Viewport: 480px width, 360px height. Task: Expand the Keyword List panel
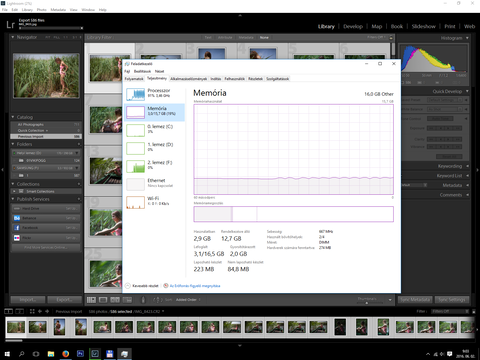tap(467, 175)
